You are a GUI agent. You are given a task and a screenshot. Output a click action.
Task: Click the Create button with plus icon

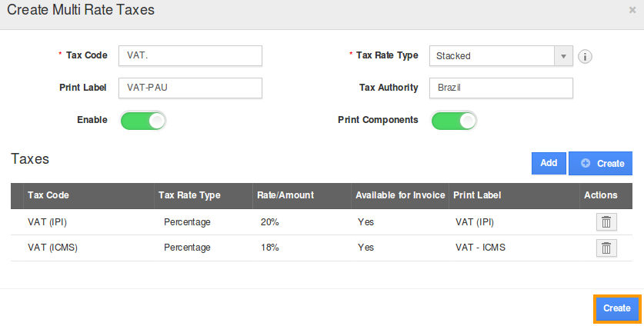(600, 164)
